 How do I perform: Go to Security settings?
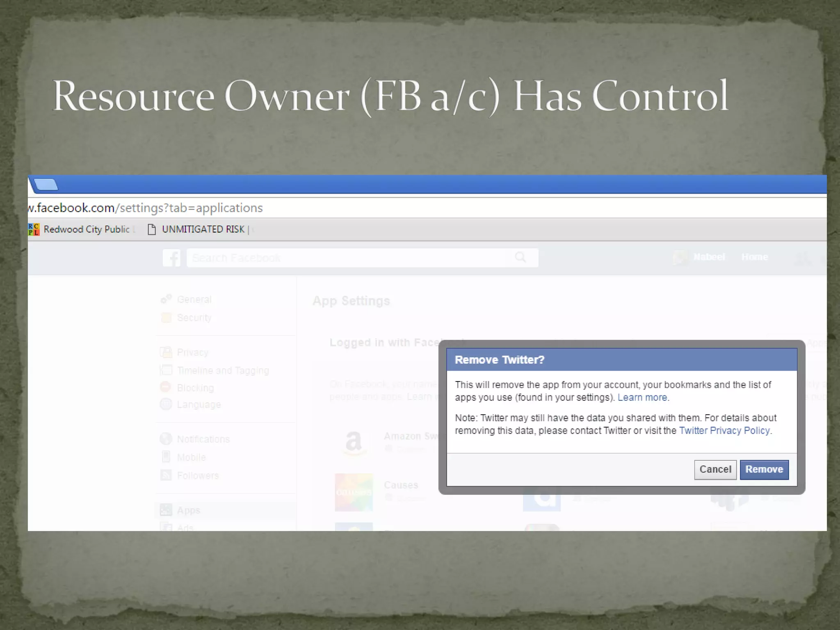pyautogui.click(x=194, y=317)
